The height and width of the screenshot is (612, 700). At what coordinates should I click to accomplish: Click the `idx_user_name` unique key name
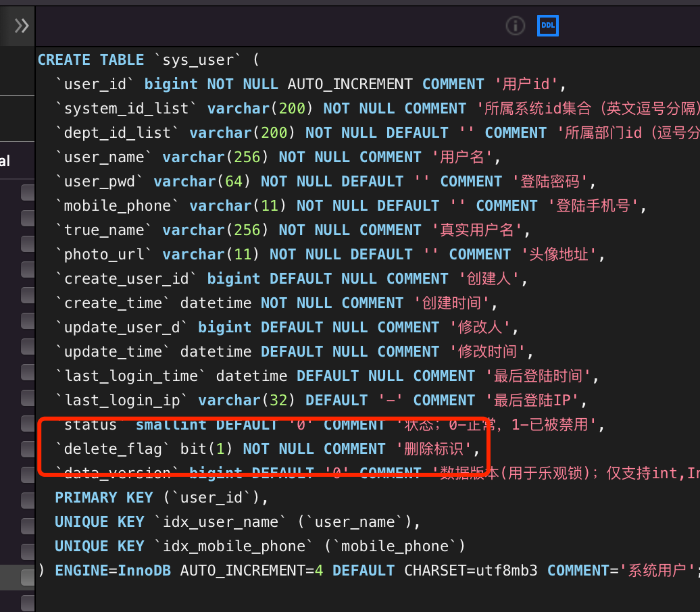pyautogui.click(x=220, y=521)
